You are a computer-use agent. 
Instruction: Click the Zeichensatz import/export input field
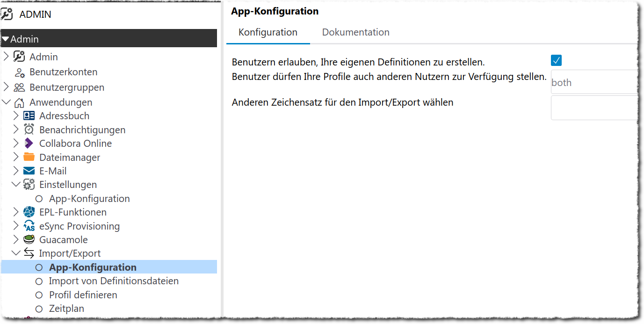594,108
